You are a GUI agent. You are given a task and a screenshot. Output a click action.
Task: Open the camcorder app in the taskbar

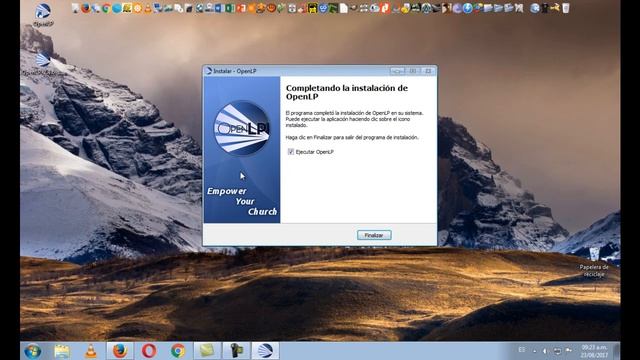click(236, 351)
